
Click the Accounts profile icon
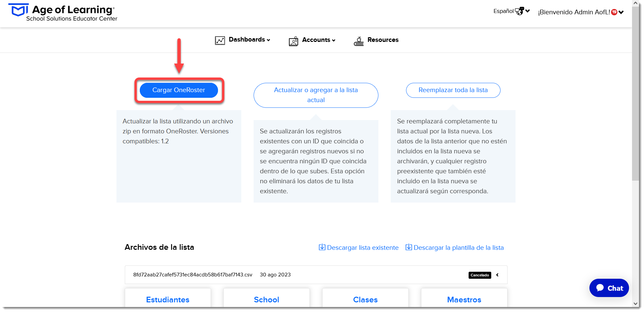tap(293, 41)
